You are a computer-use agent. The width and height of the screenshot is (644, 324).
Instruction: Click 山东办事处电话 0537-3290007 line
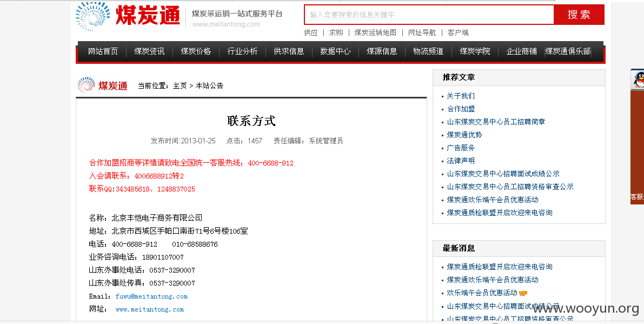click(x=142, y=270)
